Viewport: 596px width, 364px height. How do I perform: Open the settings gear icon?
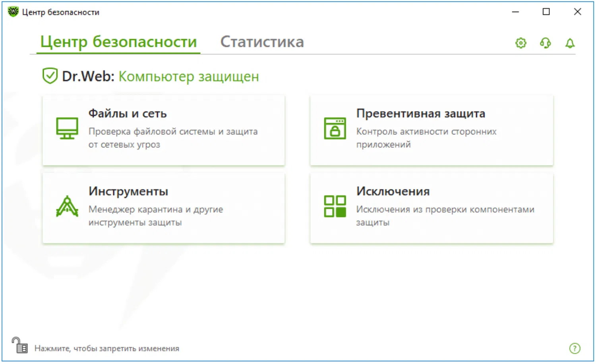click(521, 43)
